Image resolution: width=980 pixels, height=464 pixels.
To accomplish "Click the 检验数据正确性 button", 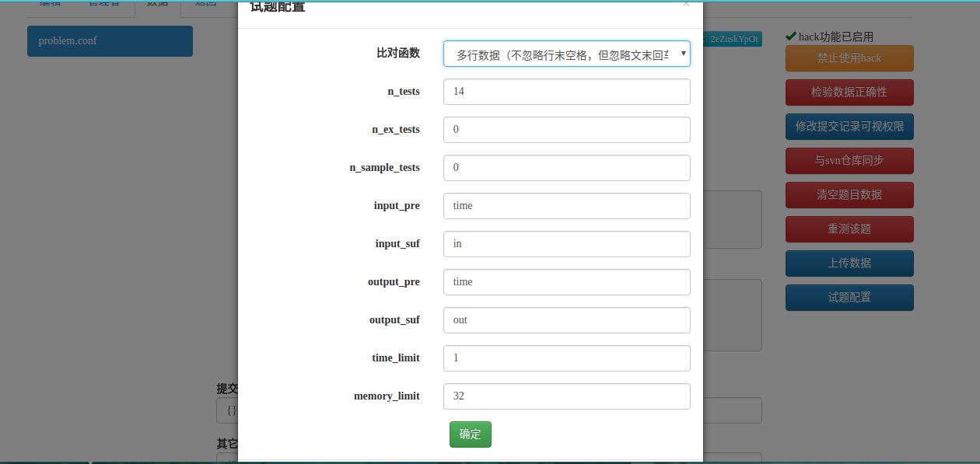I will [849, 92].
